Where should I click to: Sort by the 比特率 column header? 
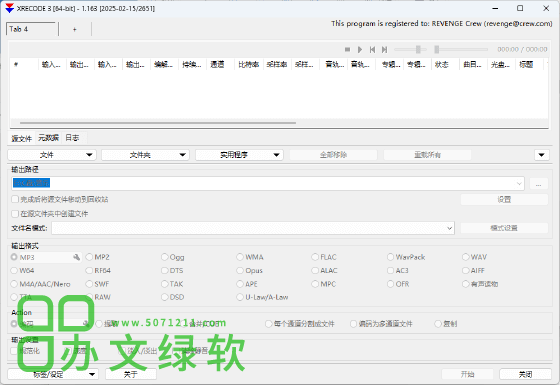pyautogui.click(x=249, y=65)
